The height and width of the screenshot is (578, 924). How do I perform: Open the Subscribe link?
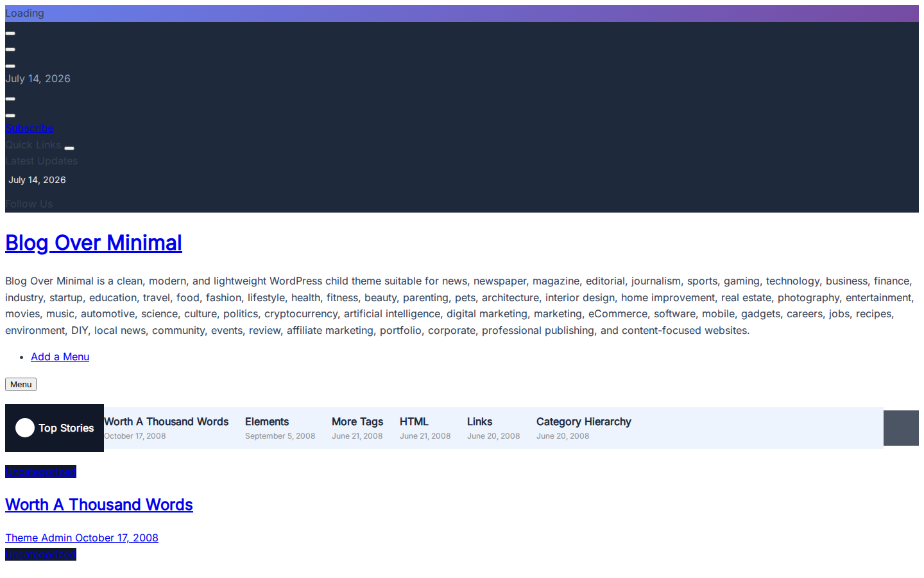(x=30, y=128)
